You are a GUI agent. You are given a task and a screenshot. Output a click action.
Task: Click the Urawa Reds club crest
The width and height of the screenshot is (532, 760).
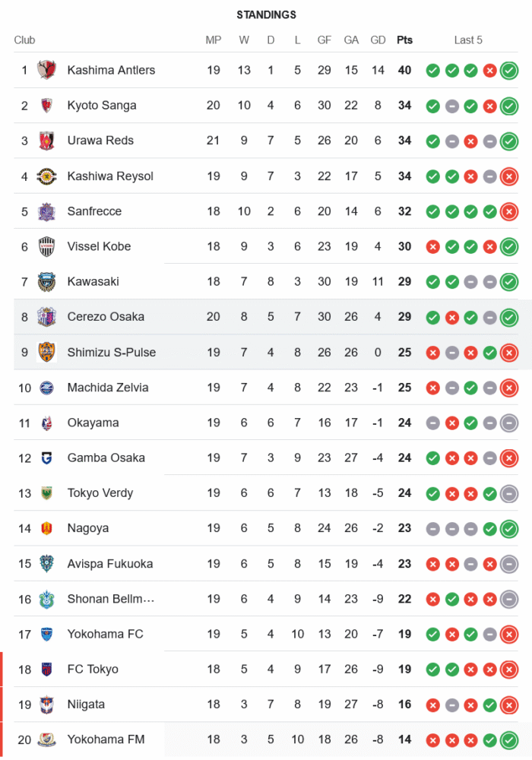tap(47, 141)
